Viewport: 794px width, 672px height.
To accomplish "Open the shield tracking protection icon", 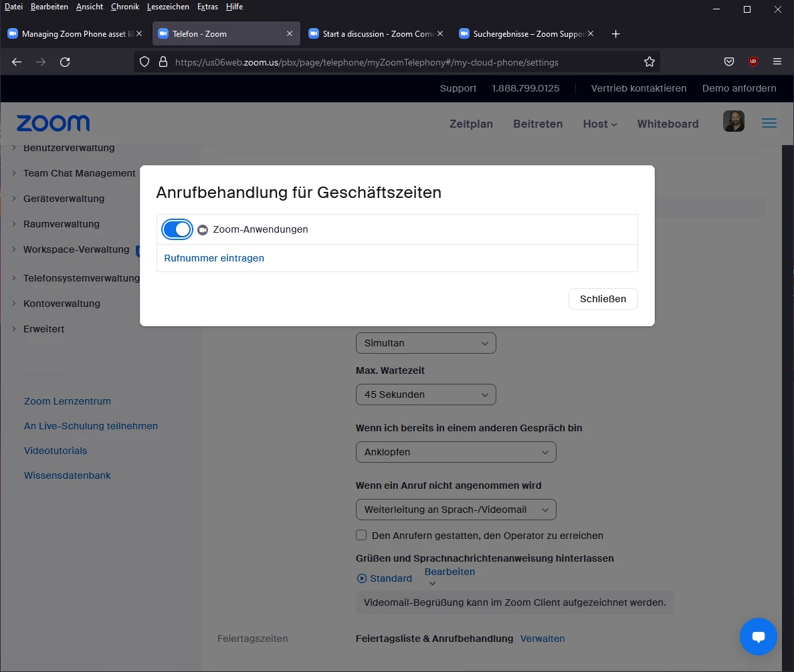I will coord(144,62).
